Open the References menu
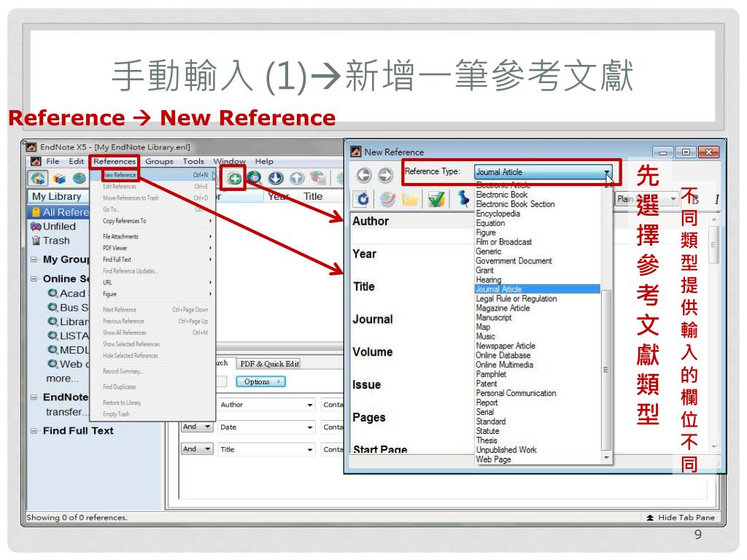Screen dimensions: 747x560 [x=115, y=161]
